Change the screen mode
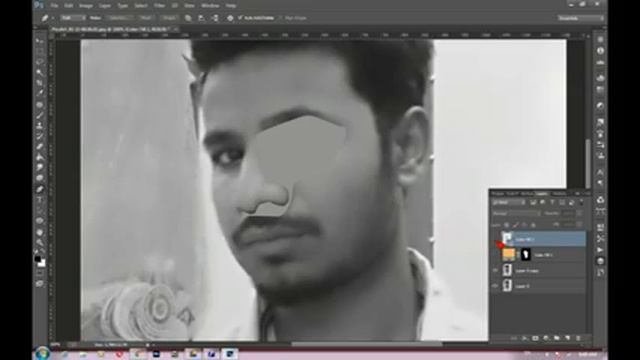The image size is (640, 360). pos(40,283)
